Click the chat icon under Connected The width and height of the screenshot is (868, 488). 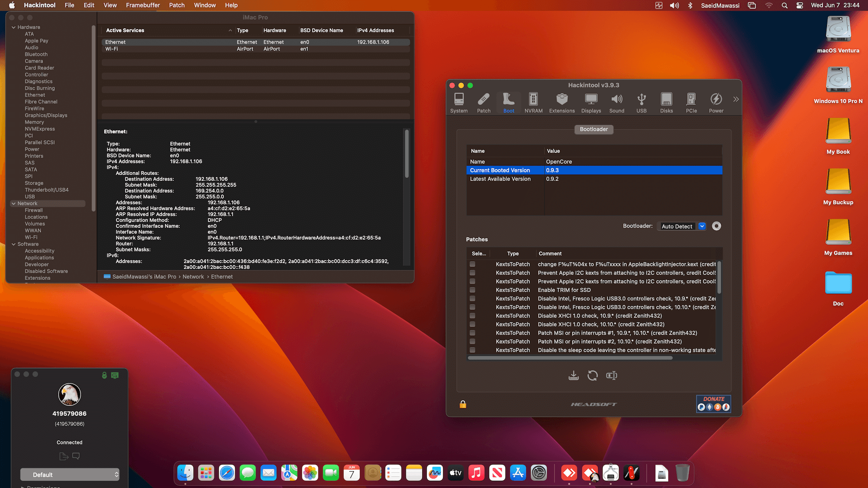pos(76,456)
